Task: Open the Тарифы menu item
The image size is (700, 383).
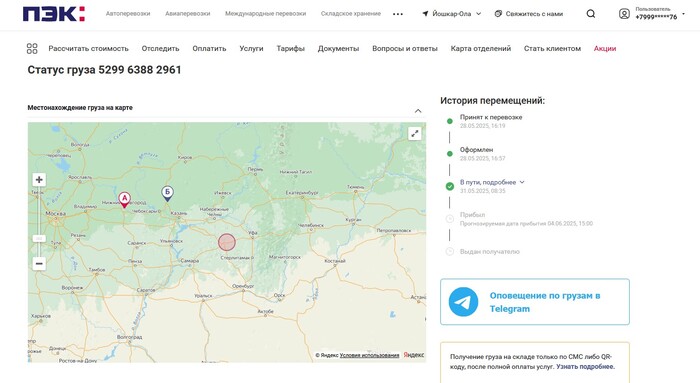Action: (x=290, y=48)
